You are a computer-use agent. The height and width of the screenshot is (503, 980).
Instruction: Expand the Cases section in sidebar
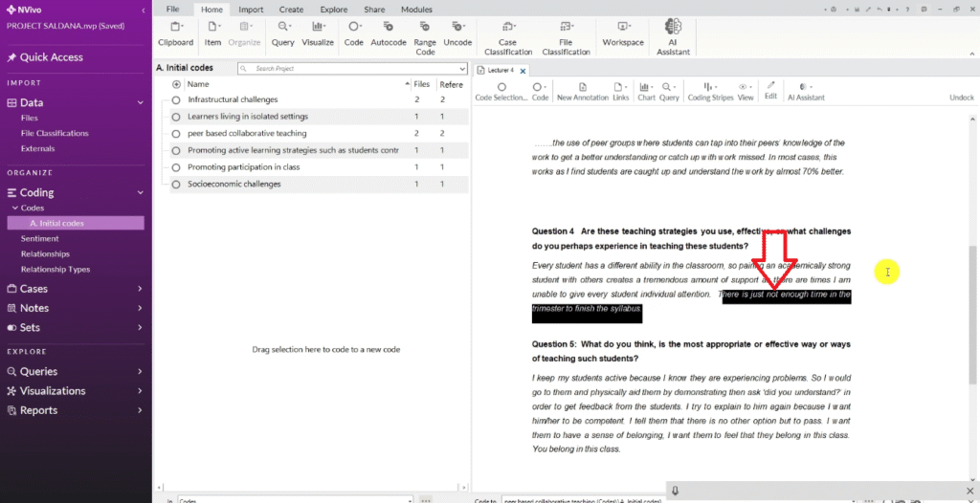point(140,289)
